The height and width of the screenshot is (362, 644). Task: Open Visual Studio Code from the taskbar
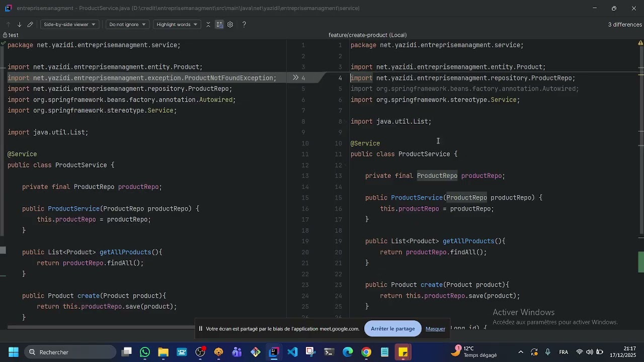[x=292, y=352]
